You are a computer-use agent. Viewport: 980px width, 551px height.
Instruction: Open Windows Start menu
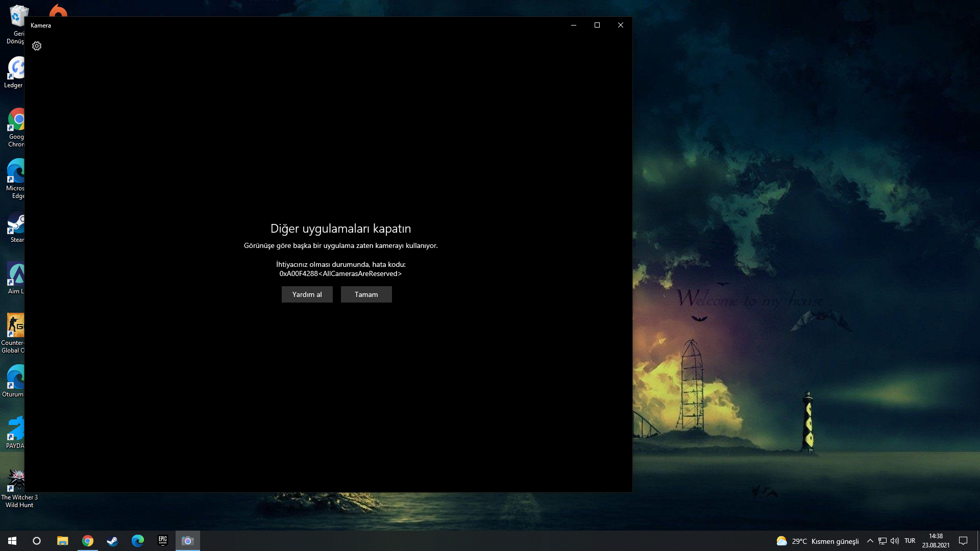pos(12,541)
